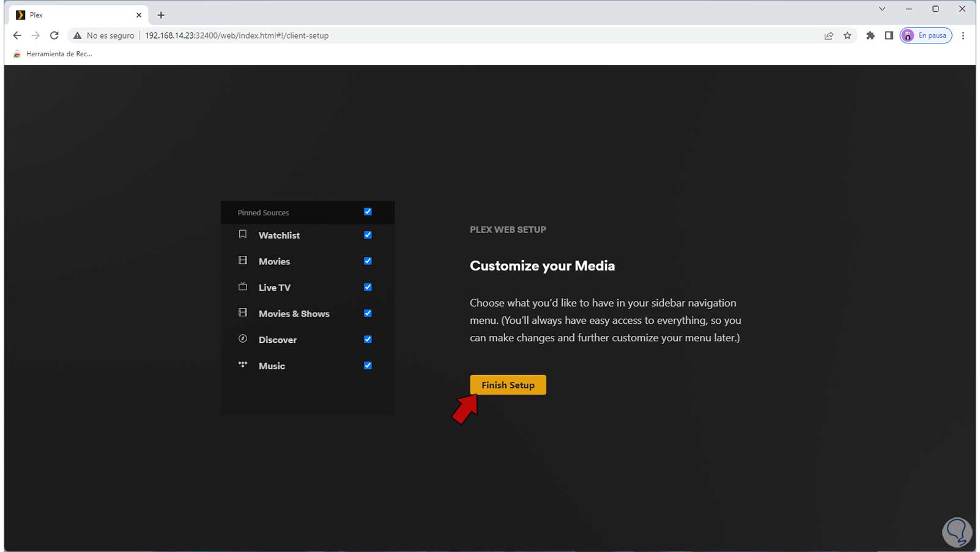The height and width of the screenshot is (552, 980).
Task: Click the Discover compass icon
Action: pos(243,339)
